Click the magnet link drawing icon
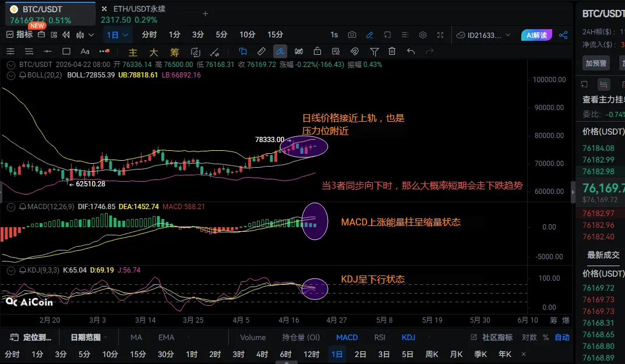Viewport: 625px width, 364px height. [354, 51]
